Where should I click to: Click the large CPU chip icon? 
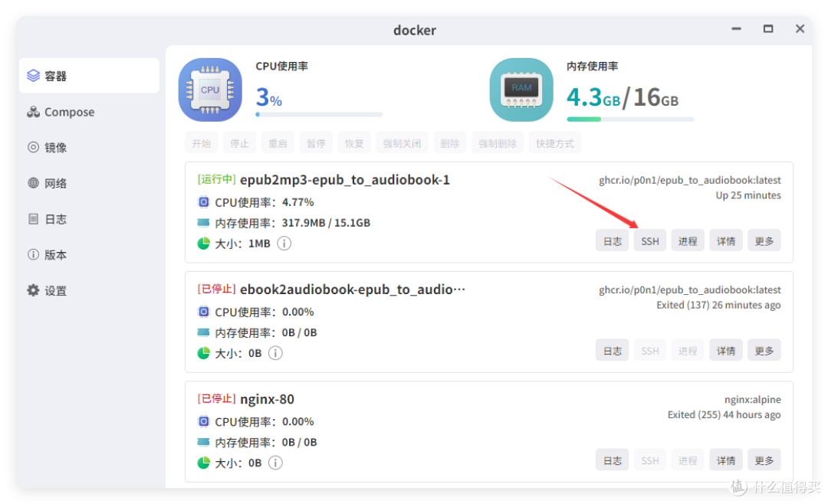210,90
